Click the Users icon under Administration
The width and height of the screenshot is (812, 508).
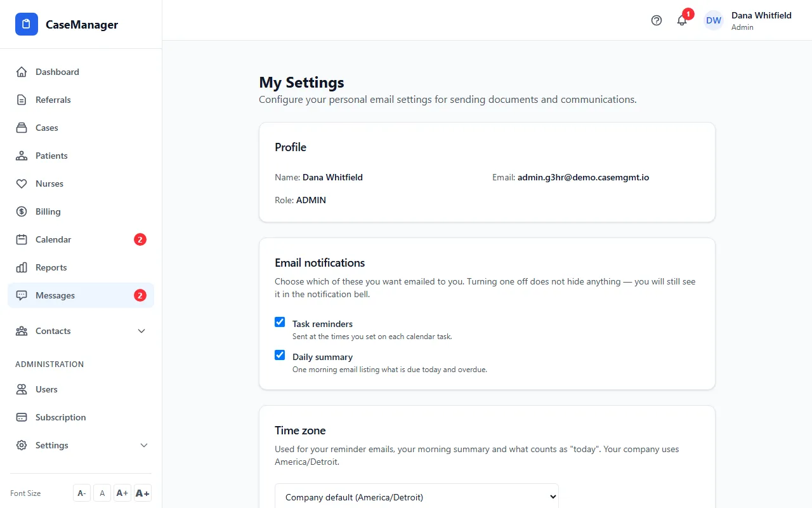click(22, 389)
